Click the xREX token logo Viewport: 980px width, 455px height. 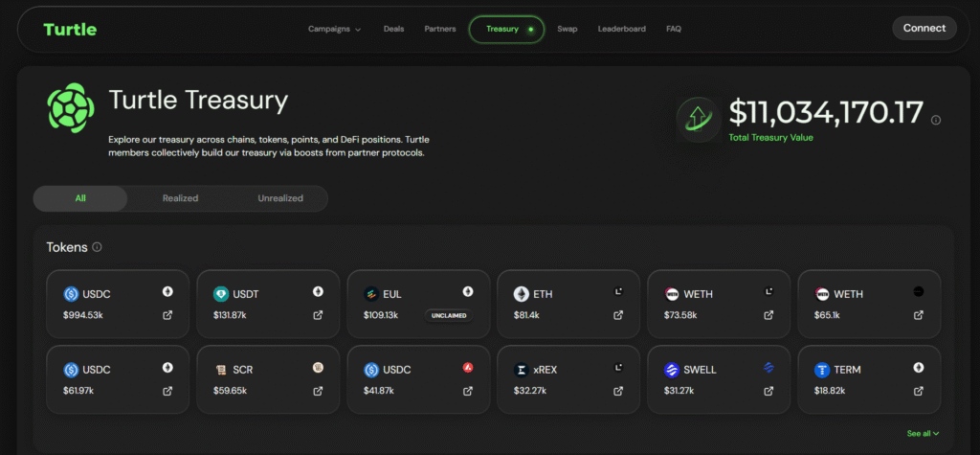tap(522, 370)
